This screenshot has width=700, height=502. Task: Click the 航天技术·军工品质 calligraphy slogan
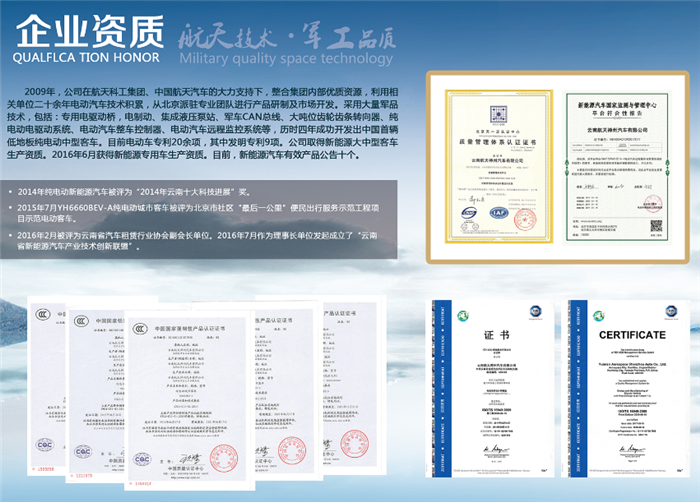286,37
